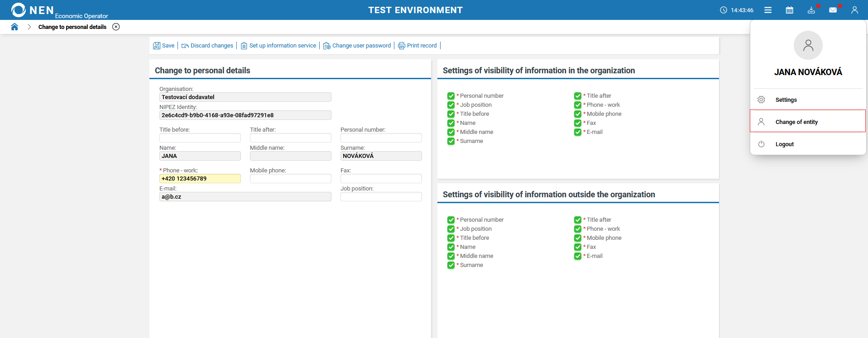Screen dimensions: 868x338
Task: Go to the home page icon
Action: tap(14, 27)
